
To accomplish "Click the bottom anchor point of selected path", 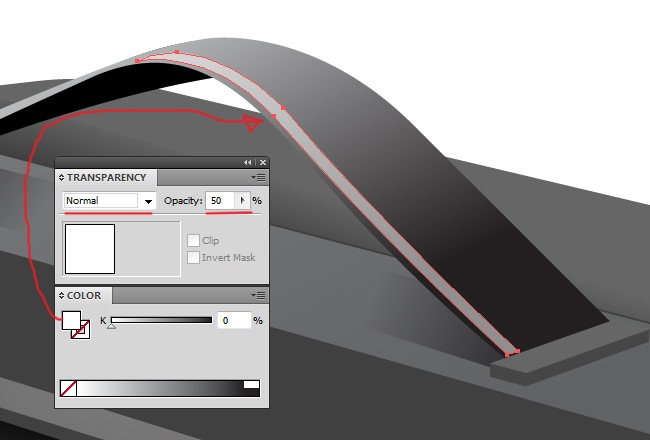I will 507,355.
